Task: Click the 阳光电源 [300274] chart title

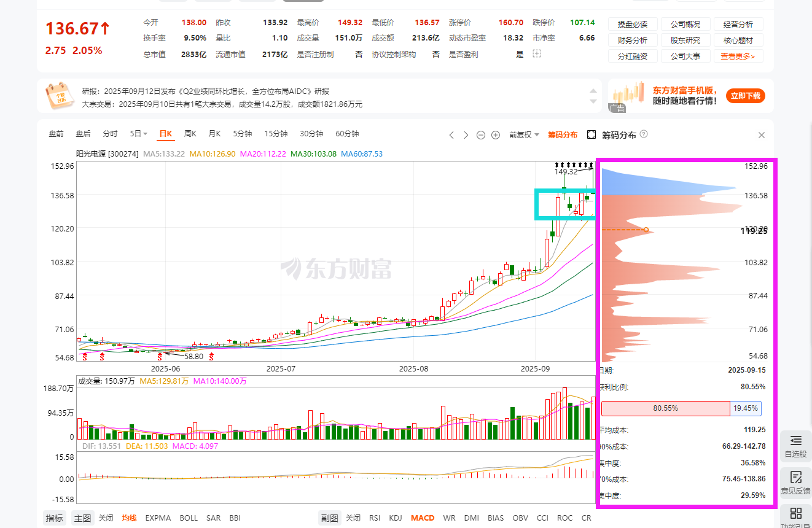Action: click(107, 154)
